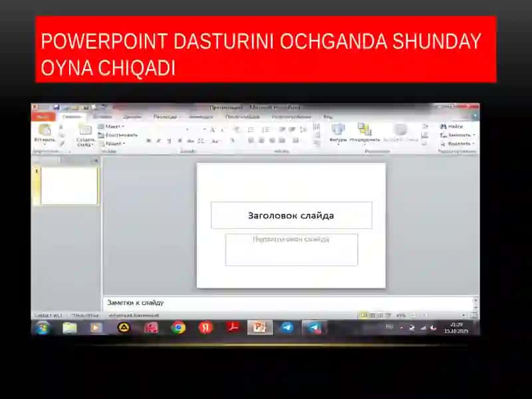Center the paragraph text
The image size is (532, 399).
pos(261,140)
